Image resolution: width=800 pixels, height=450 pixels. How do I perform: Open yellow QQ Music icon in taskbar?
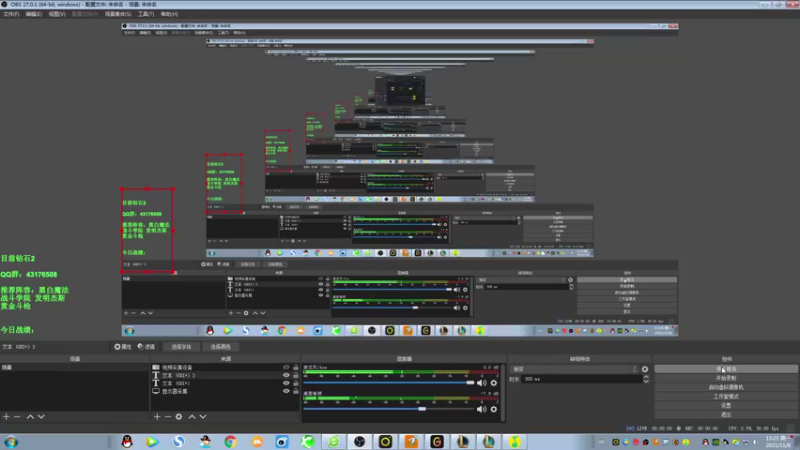pyautogui.click(x=514, y=442)
